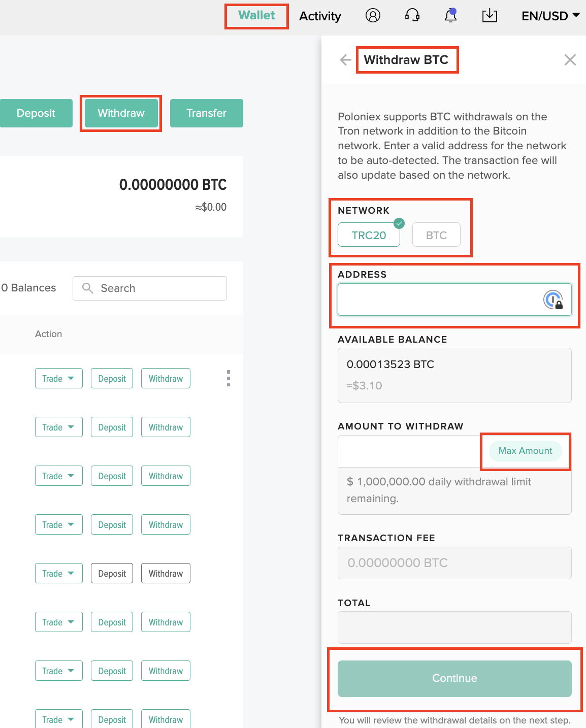The height and width of the screenshot is (728, 586).
Task: Expand the Trade dropdown beside the dark-outlined Deposit button
Action: [x=59, y=573]
